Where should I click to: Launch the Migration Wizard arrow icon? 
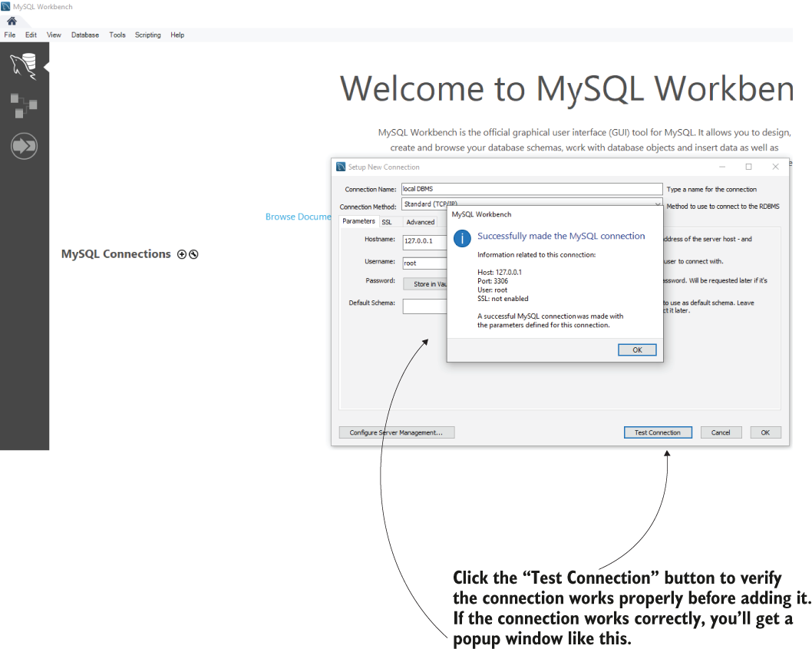click(x=24, y=145)
